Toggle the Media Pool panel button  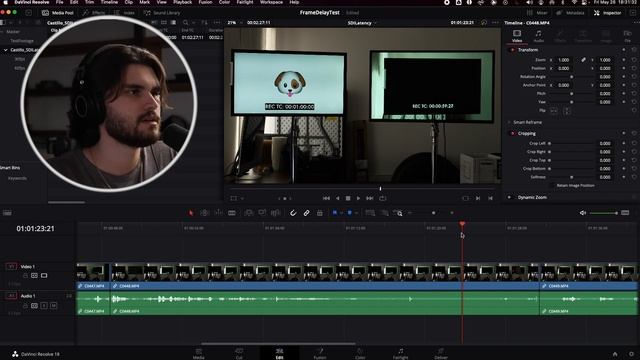58,13
